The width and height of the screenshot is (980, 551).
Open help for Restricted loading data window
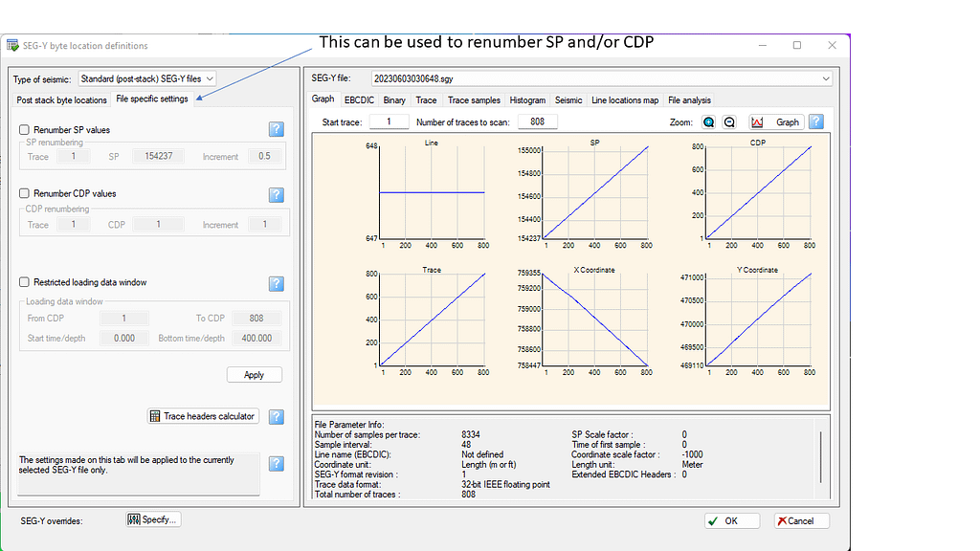click(276, 283)
